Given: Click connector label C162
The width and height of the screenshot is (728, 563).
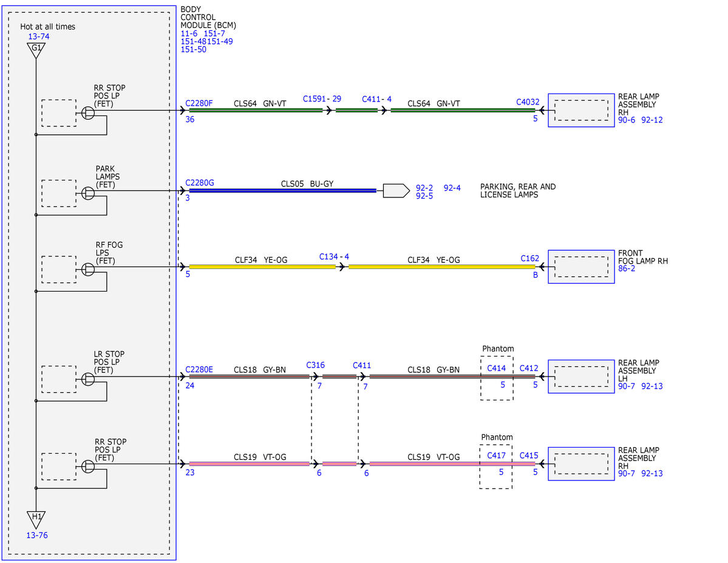Looking at the screenshot, I should (x=529, y=258).
